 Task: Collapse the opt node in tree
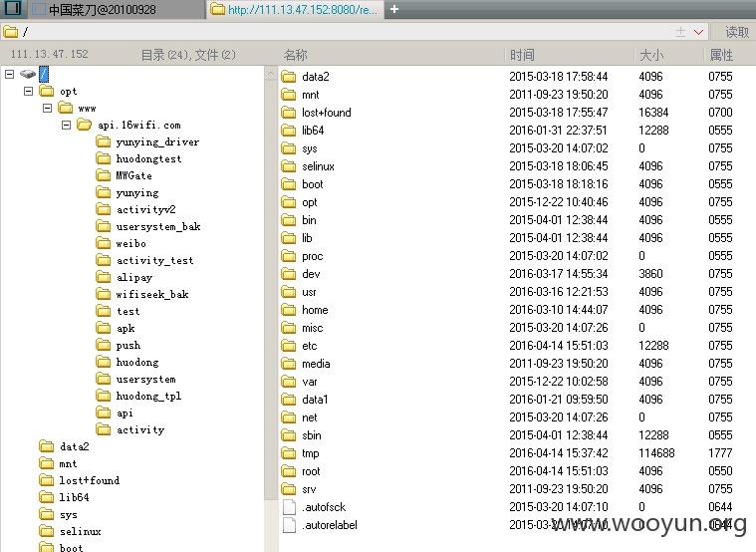pos(29,91)
